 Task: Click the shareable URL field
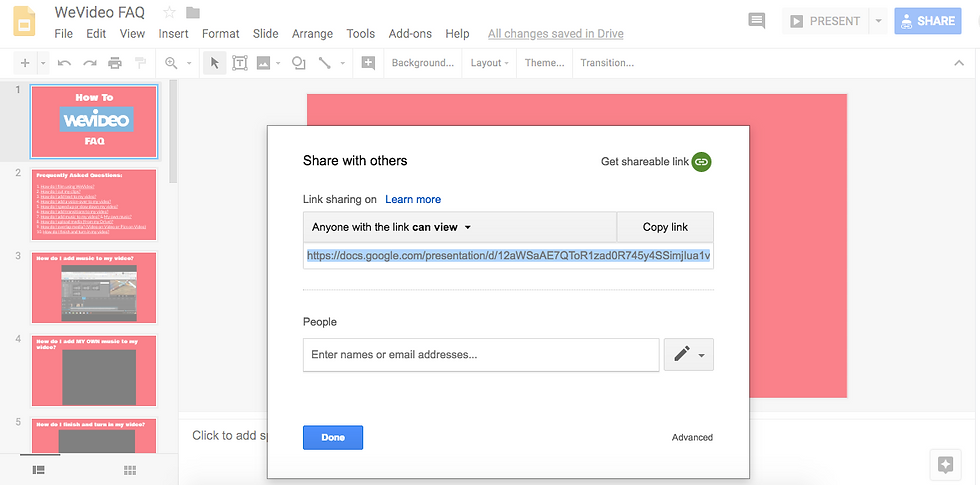pos(508,256)
